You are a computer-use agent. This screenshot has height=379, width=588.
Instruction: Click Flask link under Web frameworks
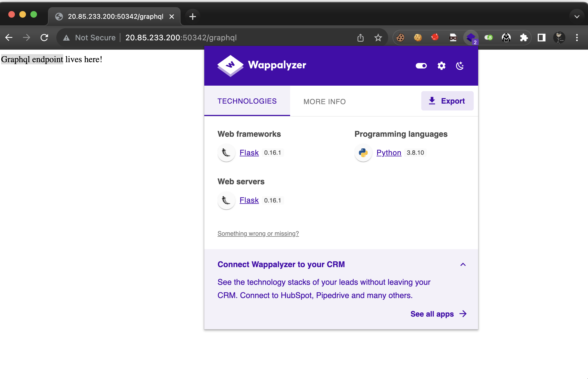249,152
